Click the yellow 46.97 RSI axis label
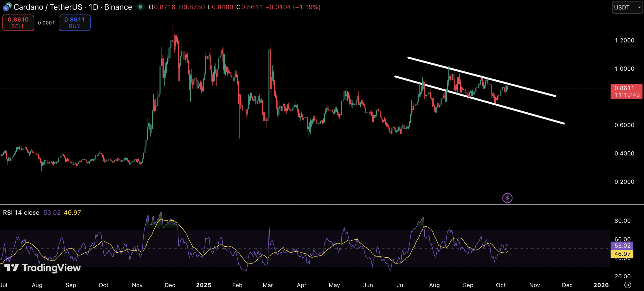644x291 pixels. tap(622, 254)
